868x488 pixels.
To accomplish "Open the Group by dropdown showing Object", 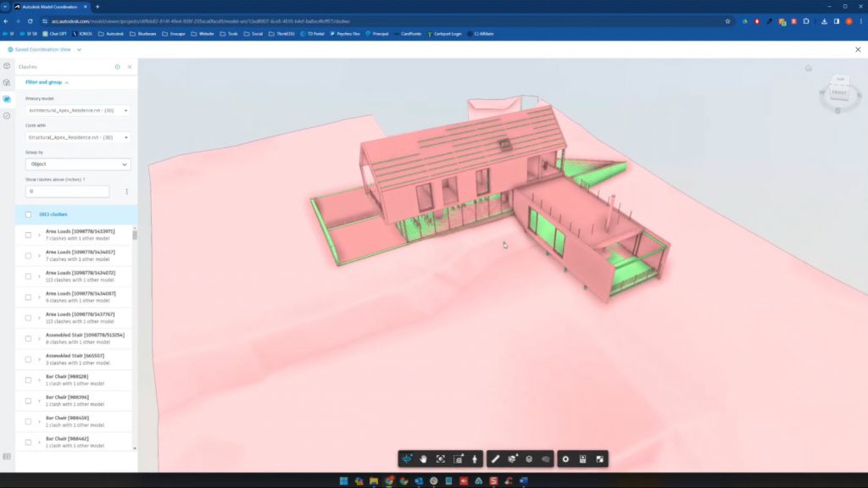I will pyautogui.click(x=78, y=164).
